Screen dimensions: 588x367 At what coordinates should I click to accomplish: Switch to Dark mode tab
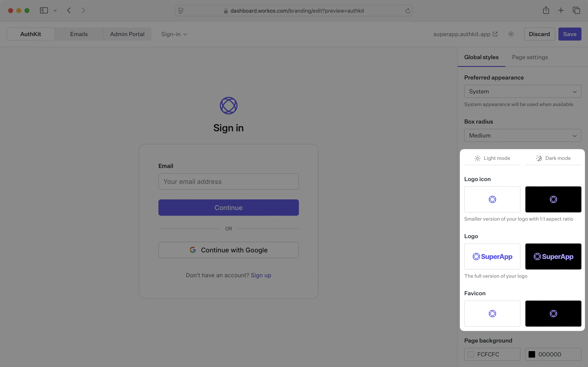pos(553,158)
